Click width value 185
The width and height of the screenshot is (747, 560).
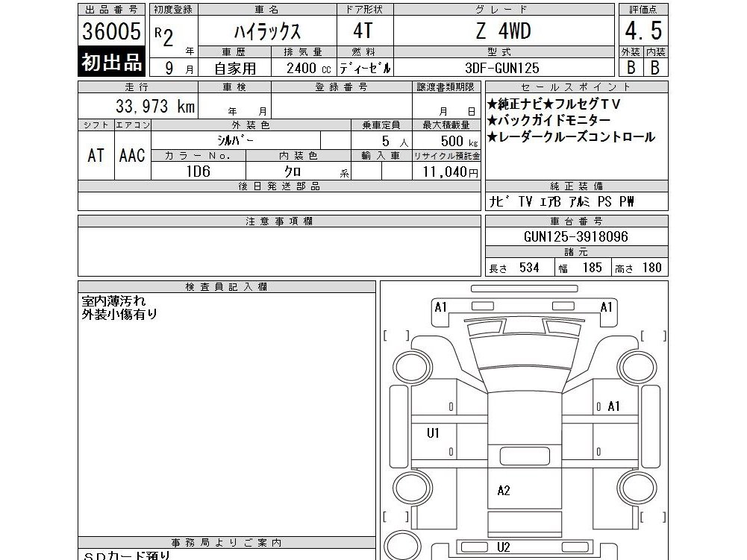point(593,268)
